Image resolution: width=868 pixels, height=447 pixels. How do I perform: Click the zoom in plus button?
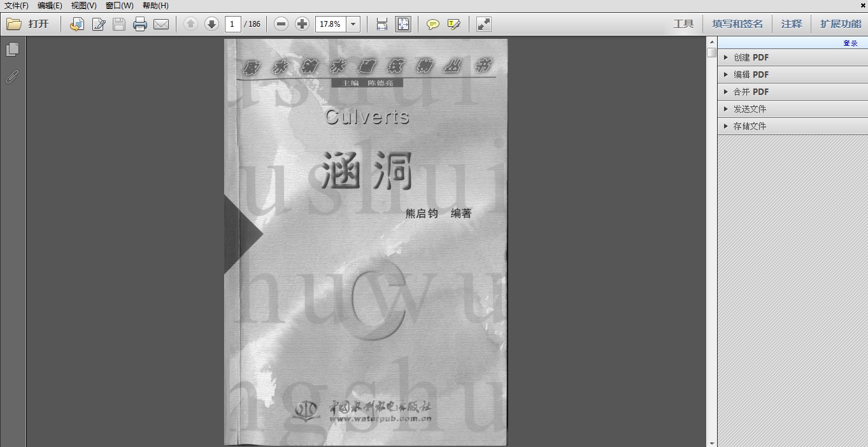(302, 24)
